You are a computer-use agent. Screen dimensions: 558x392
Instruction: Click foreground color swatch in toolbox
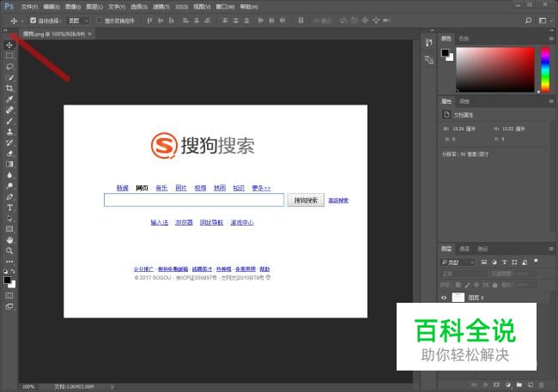coord(7,280)
